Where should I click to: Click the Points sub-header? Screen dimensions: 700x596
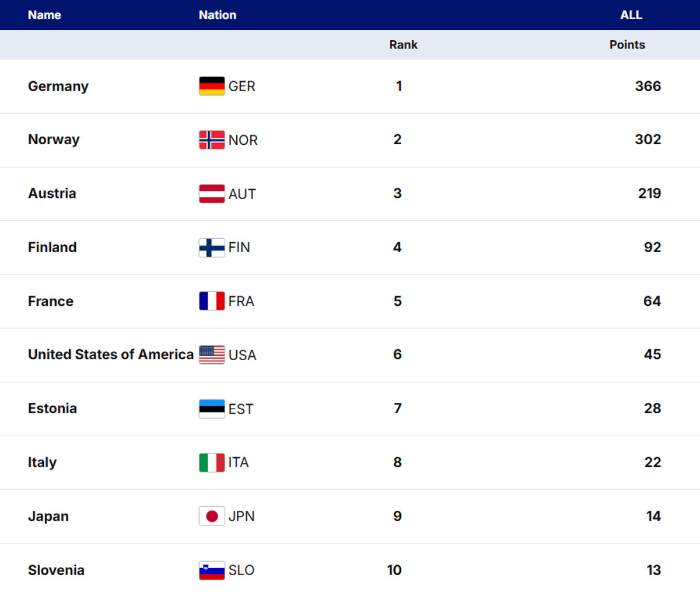click(x=627, y=45)
